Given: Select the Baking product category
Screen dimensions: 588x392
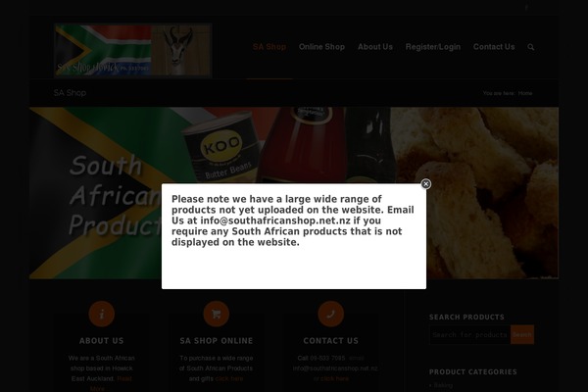Looking at the screenshot, I should [x=443, y=385].
